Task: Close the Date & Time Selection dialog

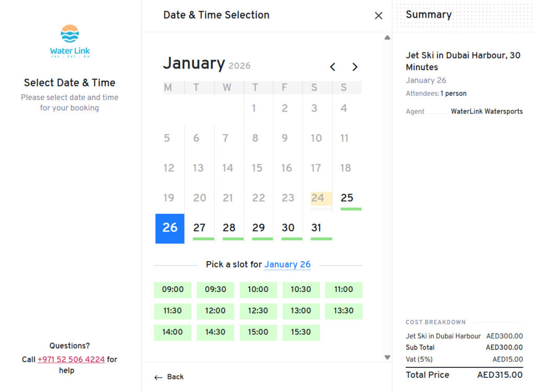Action: pyautogui.click(x=378, y=15)
